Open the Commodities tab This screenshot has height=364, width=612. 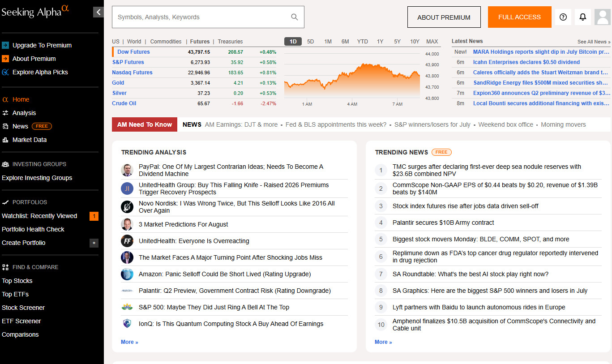166,42
